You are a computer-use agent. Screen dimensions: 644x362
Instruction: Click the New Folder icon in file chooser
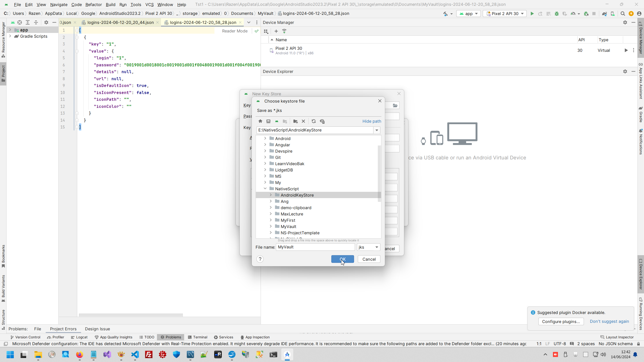[295, 121]
